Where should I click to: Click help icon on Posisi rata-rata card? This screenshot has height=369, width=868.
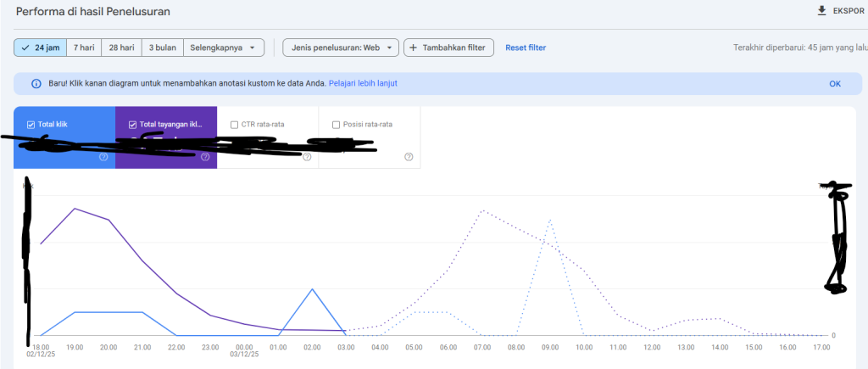pos(409,157)
